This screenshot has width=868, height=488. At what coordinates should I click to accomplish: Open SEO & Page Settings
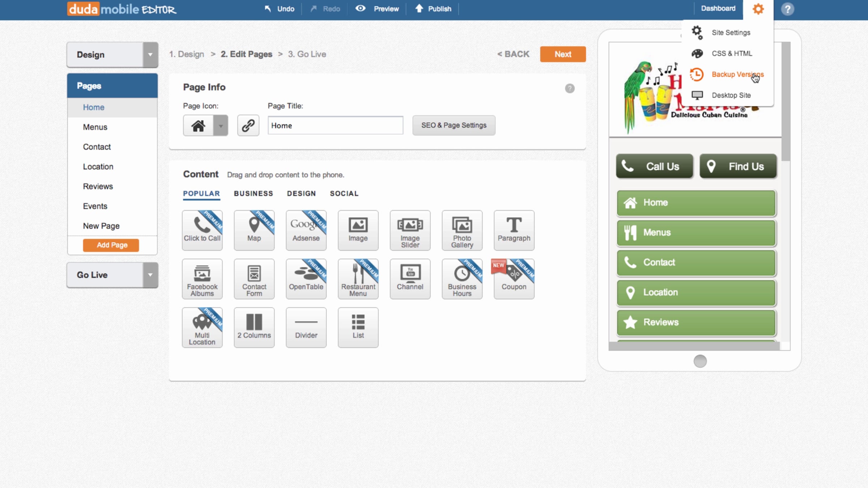(x=454, y=125)
